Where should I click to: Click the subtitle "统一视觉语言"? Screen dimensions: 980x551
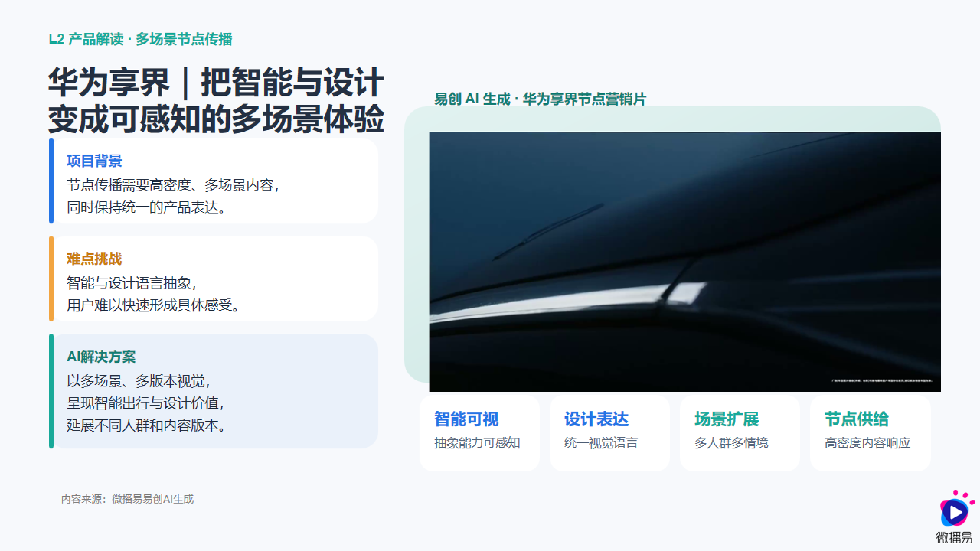click(x=601, y=443)
